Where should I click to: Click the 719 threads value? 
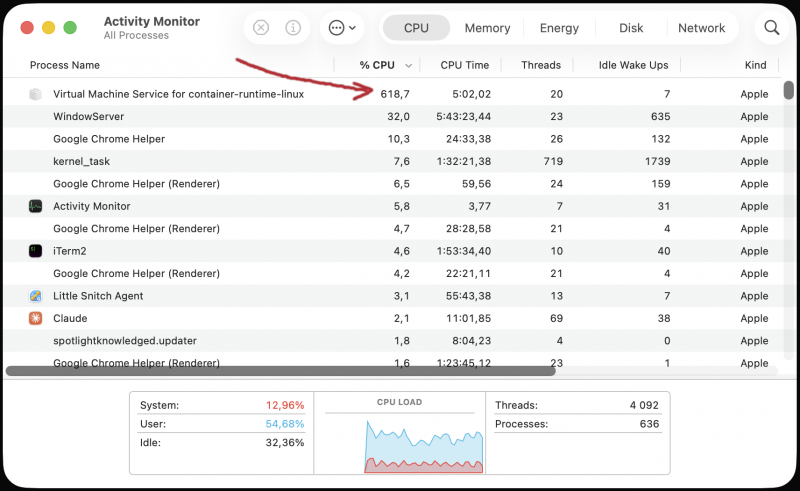tap(553, 161)
